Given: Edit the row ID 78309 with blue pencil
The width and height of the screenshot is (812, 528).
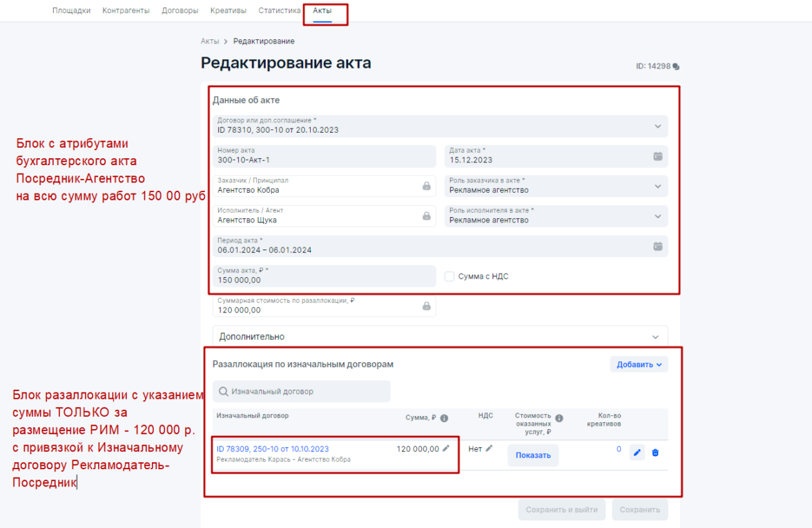Looking at the screenshot, I should point(637,453).
